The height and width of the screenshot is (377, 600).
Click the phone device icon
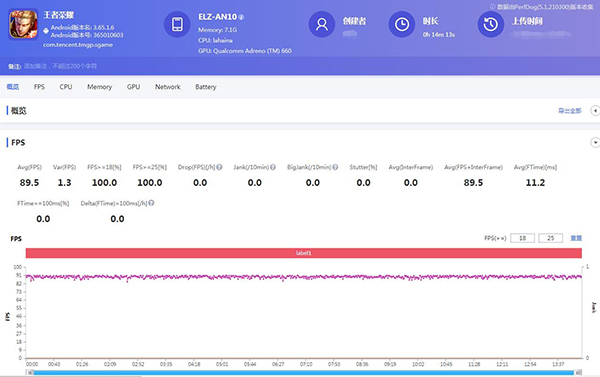(177, 24)
